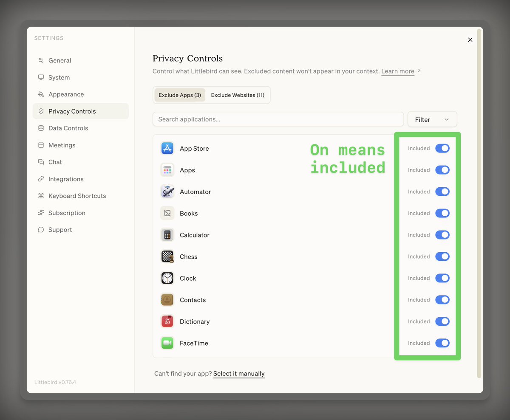This screenshot has height=420, width=510.
Task: Click the FaceTime camera app icon
Action: click(x=167, y=343)
